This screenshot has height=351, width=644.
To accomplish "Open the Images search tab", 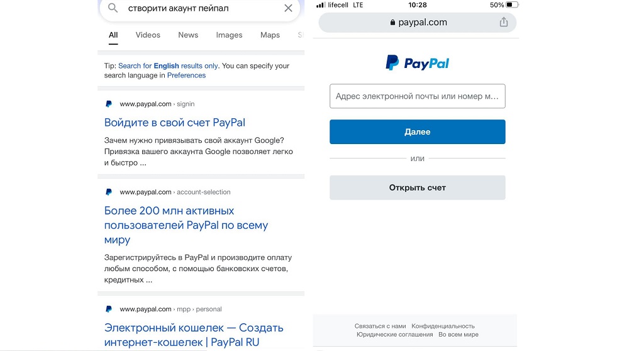I will (229, 35).
